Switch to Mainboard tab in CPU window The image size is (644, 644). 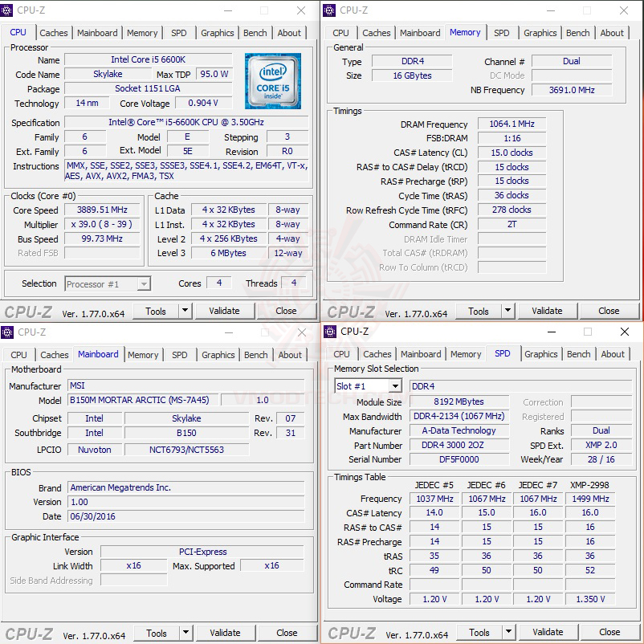pyautogui.click(x=97, y=33)
